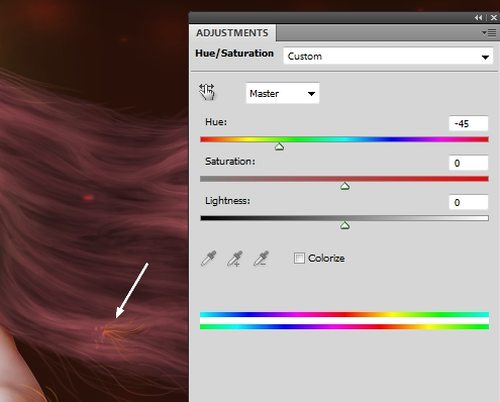Screen dimensions: 500x402
Task: Click the Hue slider handle
Action: 279,147
